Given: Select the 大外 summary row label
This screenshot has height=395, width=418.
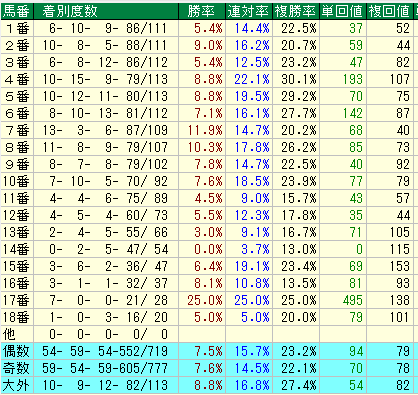Looking at the screenshot, I should (x=17, y=385).
